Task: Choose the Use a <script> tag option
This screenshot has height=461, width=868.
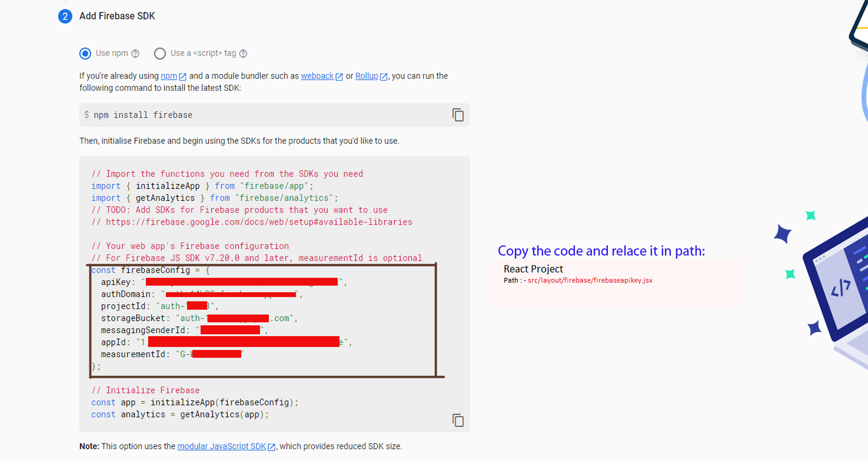Action: tap(160, 53)
